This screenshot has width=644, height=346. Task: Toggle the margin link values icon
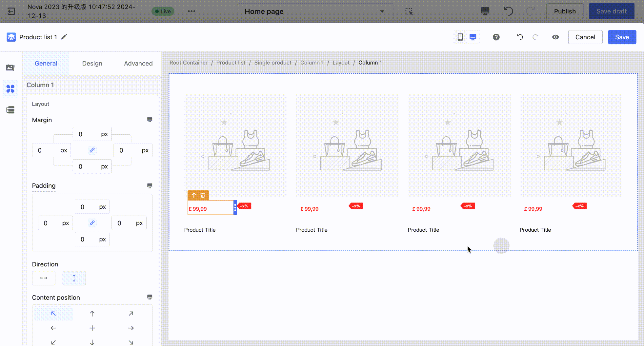[x=92, y=150]
